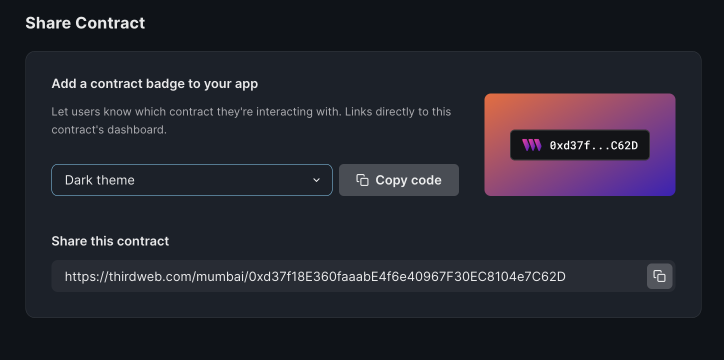The image size is (724, 360).
Task: Click the 'Share this contract' label
Action: click(x=110, y=241)
